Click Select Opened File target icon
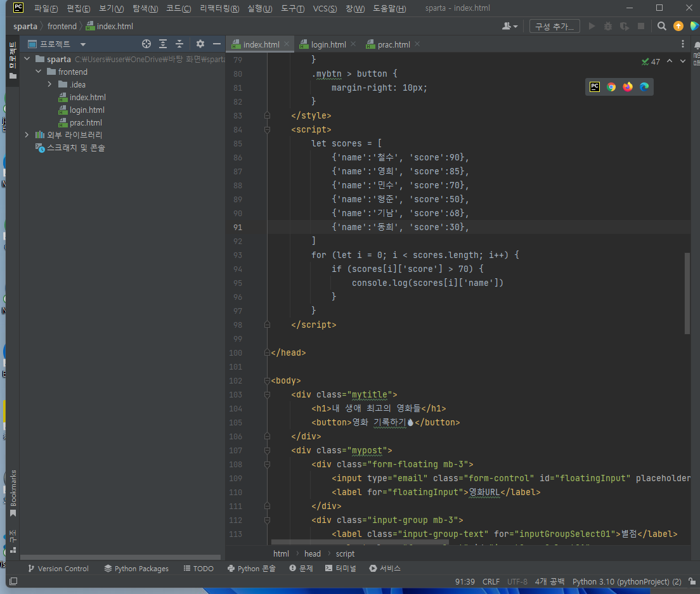The width and height of the screenshot is (700, 594). point(146,44)
